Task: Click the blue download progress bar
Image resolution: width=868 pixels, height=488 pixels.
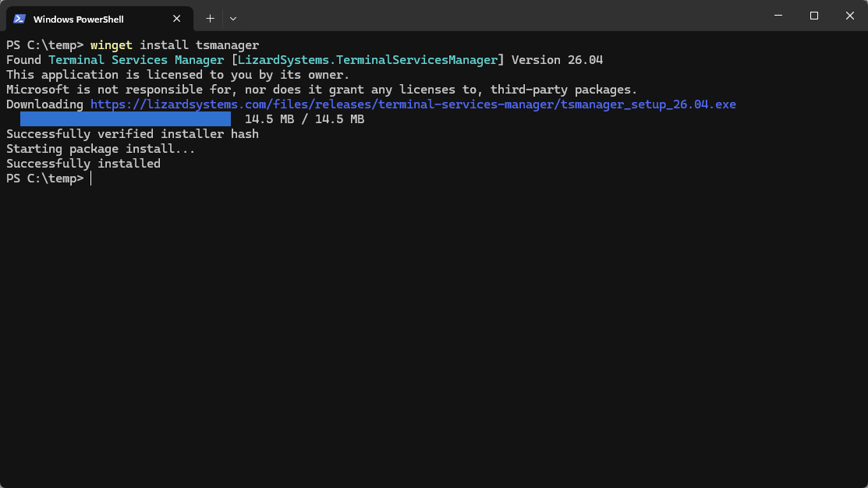Action: tap(125, 119)
